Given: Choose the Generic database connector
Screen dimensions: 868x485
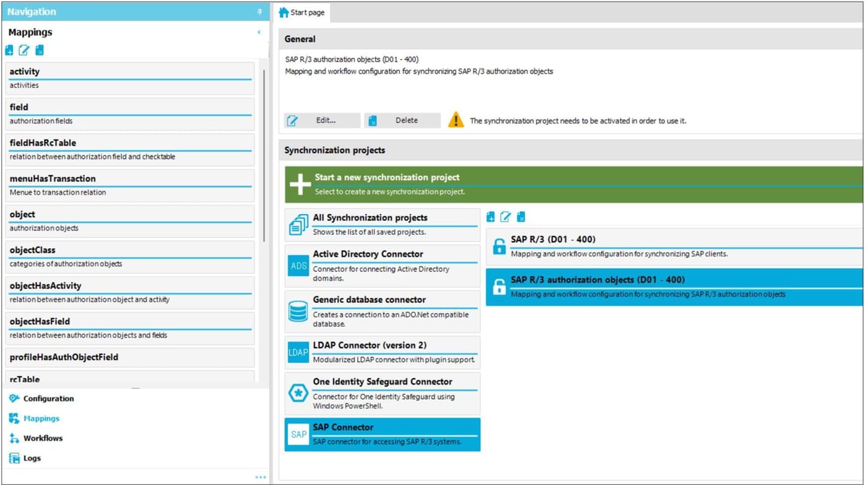Looking at the screenshot, I should coord(382,311).
